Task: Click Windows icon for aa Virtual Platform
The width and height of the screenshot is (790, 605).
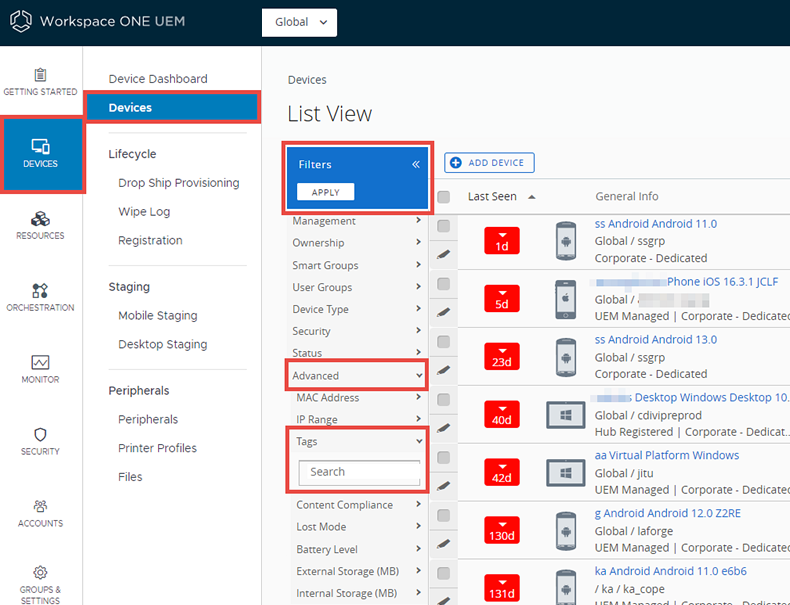Action: coord(566,473)
